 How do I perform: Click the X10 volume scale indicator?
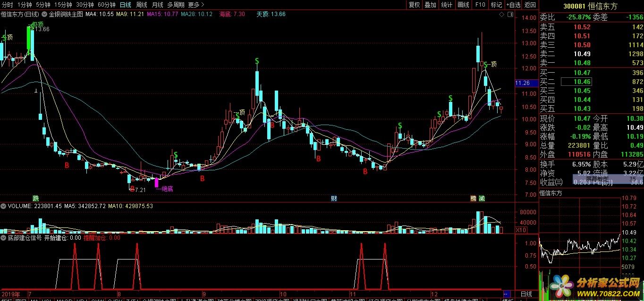tap(521, 230)
